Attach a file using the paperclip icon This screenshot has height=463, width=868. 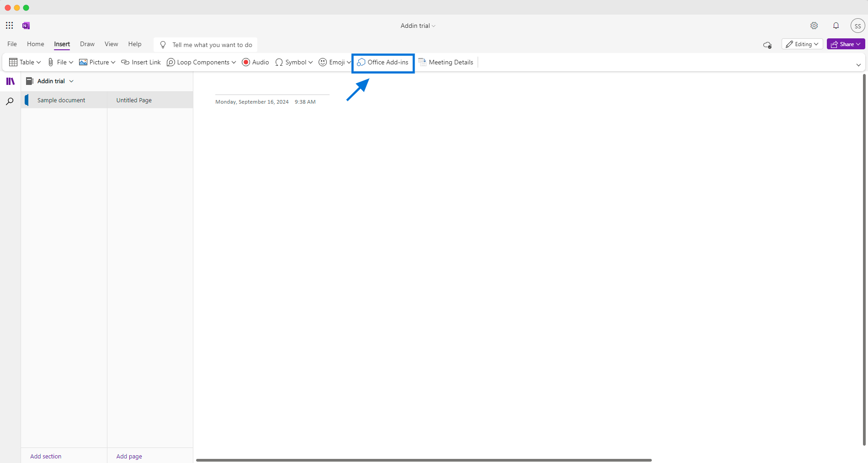tap(50, 62)
